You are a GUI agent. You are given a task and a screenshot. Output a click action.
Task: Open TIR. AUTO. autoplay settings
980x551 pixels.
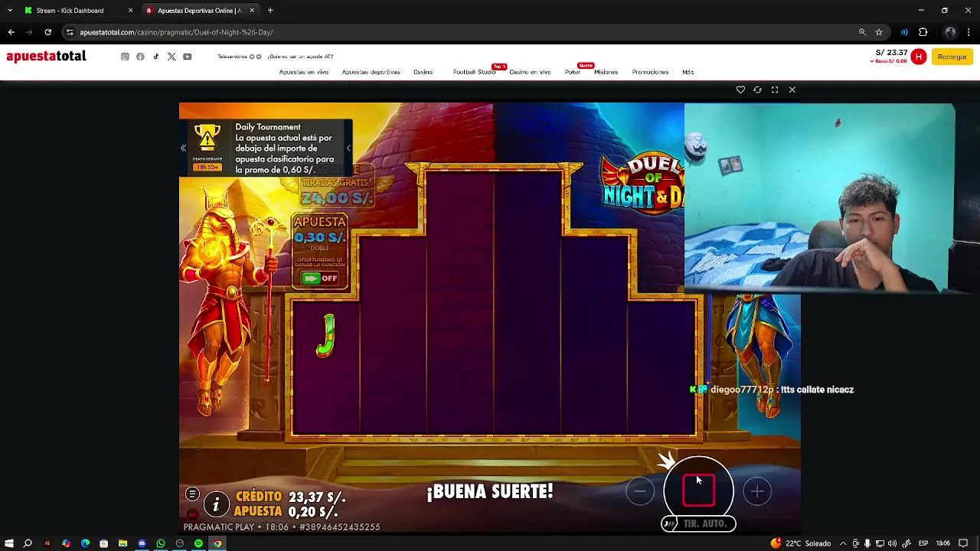tap(698, 523)
